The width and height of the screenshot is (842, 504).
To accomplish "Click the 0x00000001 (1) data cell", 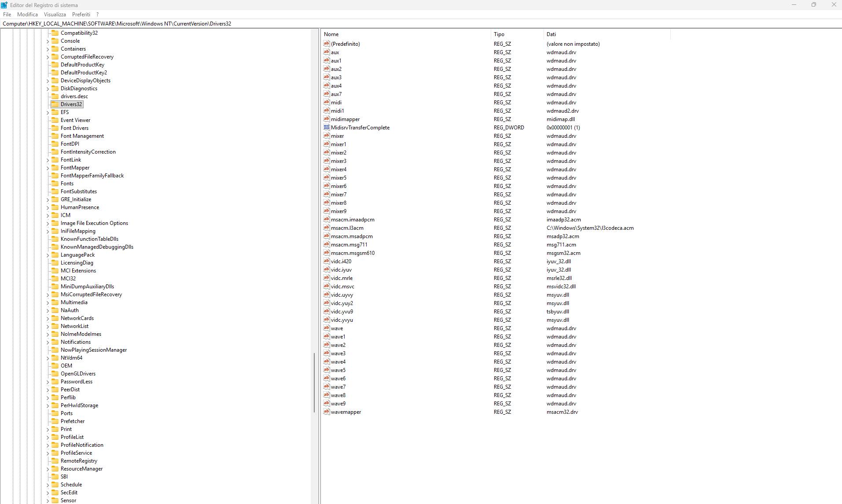I will (x=563, y=127).
